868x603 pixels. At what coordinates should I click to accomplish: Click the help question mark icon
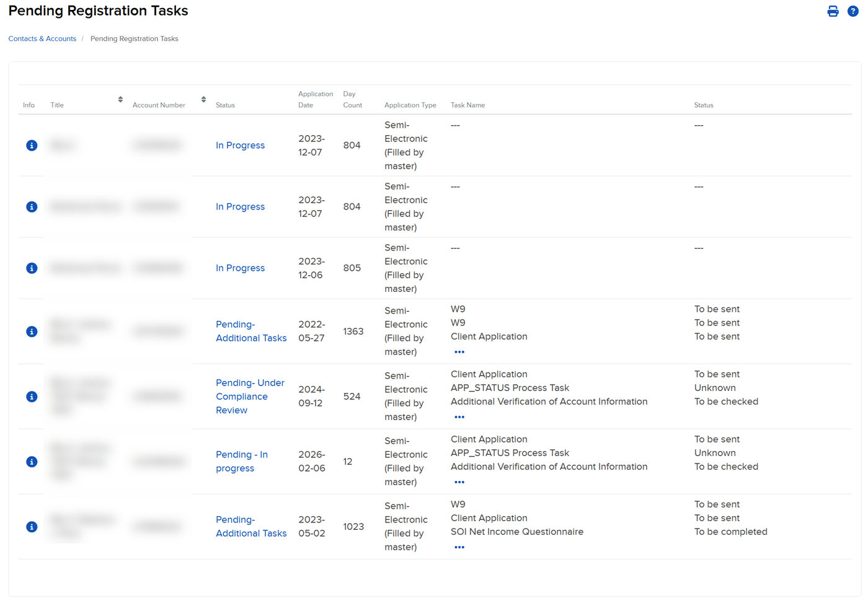pyautogui.click(x=852, y=11)
